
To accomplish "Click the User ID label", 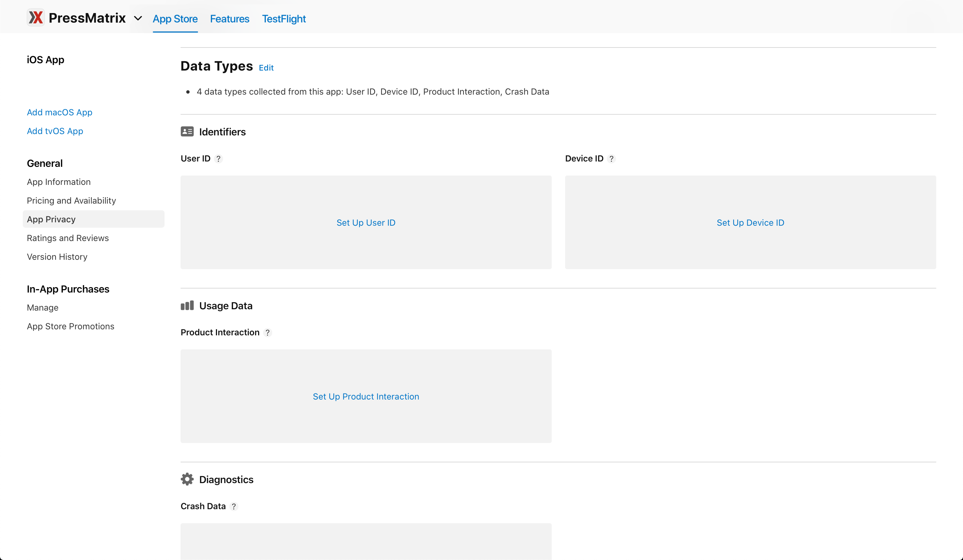I will point(196,158).
